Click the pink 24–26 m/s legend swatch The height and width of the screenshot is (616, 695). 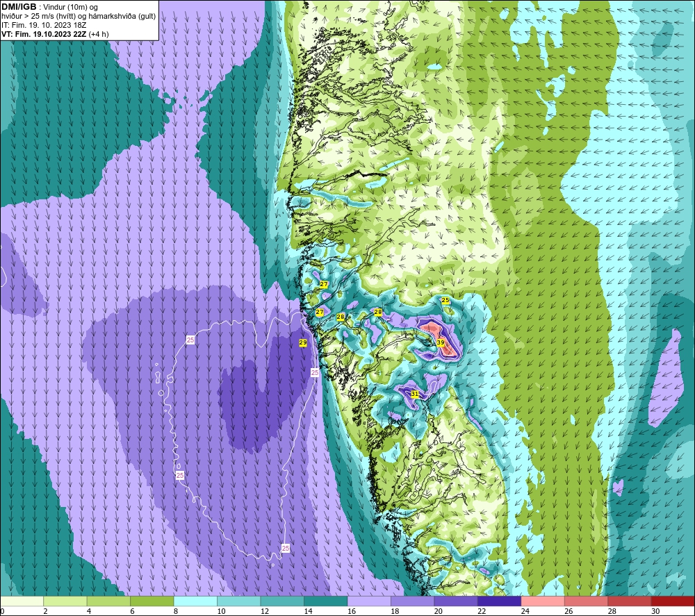click(x=543, y=601)
